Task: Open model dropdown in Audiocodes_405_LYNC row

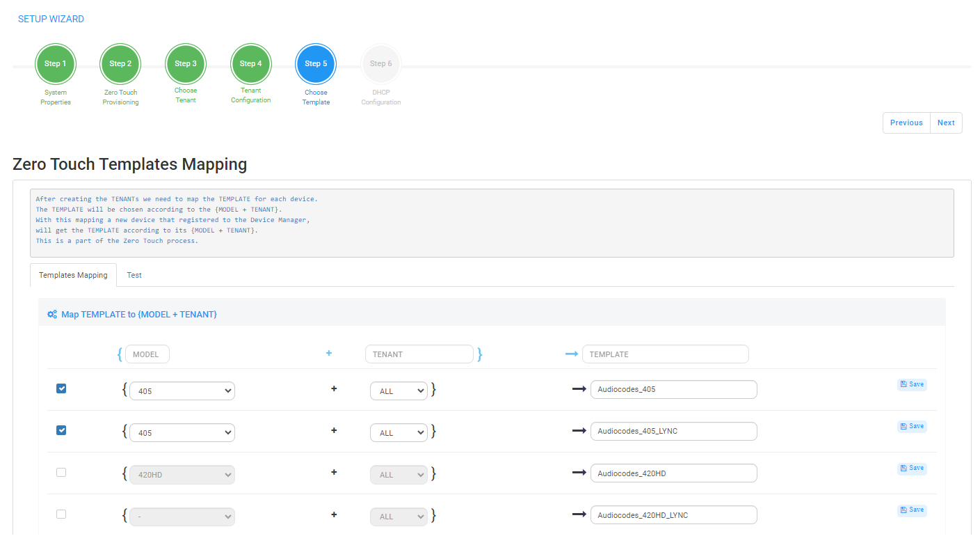Action: coord(182,433)
